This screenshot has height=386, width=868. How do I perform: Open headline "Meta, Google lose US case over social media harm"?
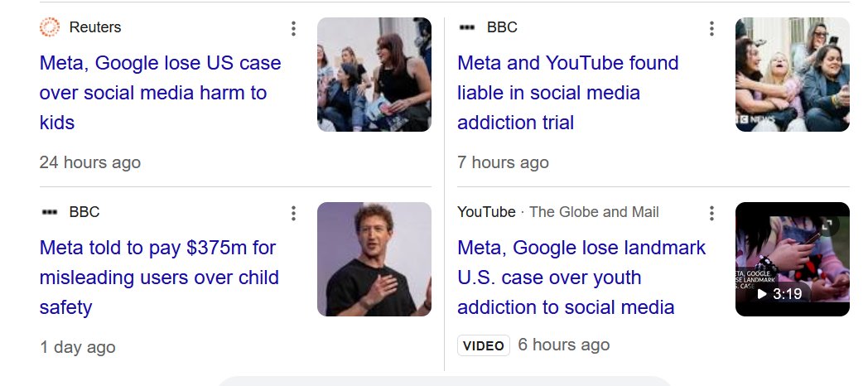[x=160, y=93]
